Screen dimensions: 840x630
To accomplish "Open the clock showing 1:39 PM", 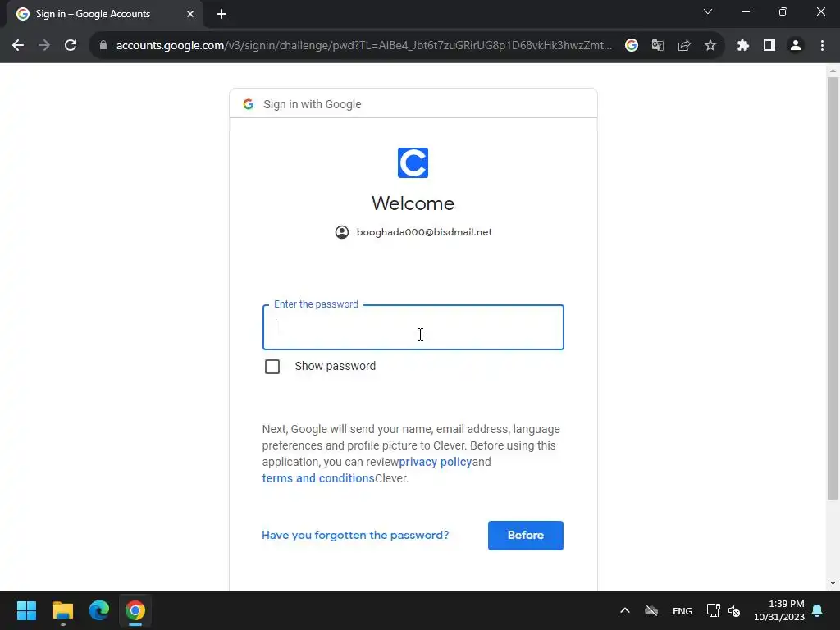I will click(779, 610).
